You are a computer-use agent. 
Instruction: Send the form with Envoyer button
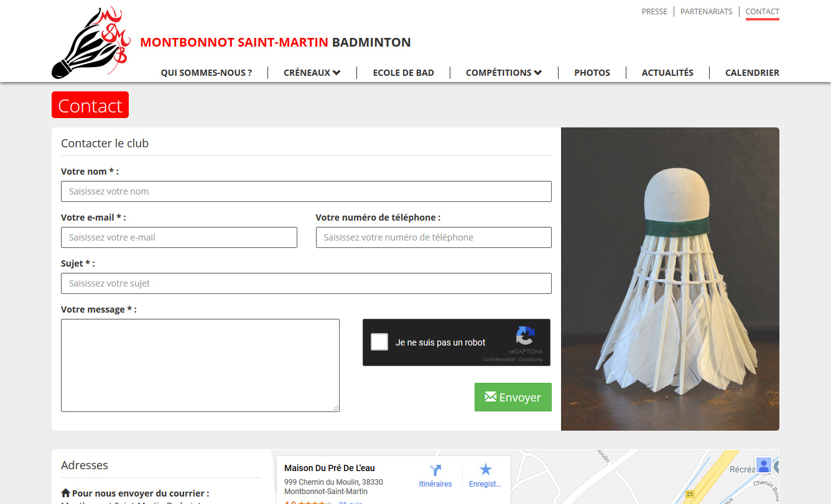tap(513, 397)
